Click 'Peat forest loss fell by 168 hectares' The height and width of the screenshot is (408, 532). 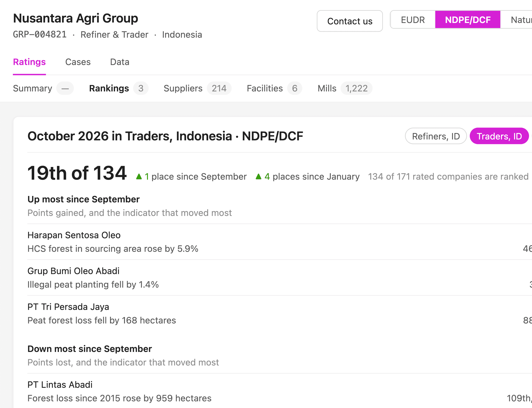tap(102, 320)
